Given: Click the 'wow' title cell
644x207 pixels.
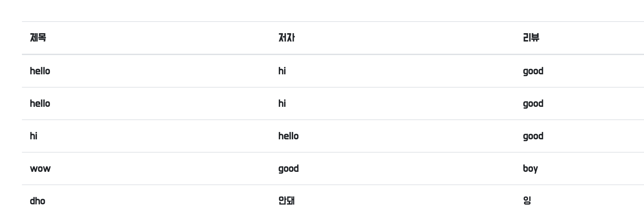Looking at the screenshot, I should point(40,169).
